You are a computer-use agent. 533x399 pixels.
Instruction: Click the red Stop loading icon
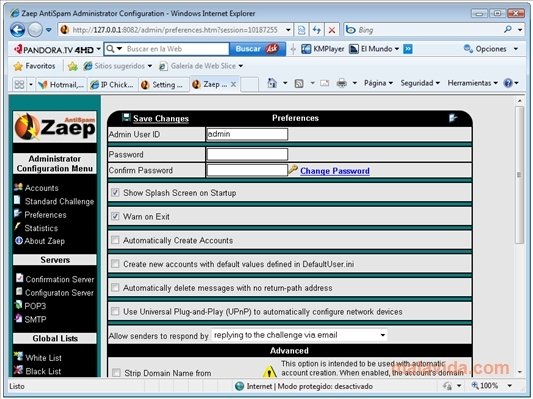(x=332, y=30)
